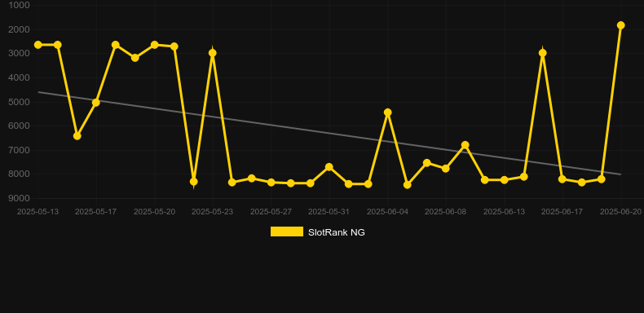Click the gray trend line
Screen dimensions: 644x313
(x=329, y=133)
